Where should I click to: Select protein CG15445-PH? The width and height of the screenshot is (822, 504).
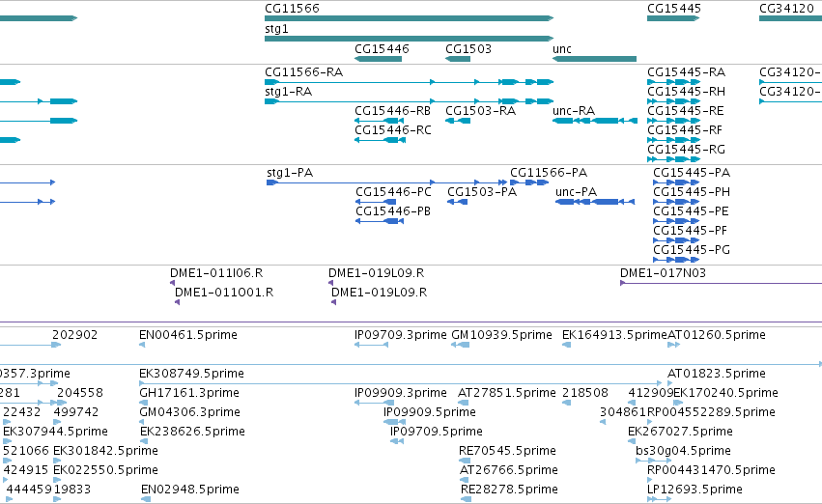point(692,192)
